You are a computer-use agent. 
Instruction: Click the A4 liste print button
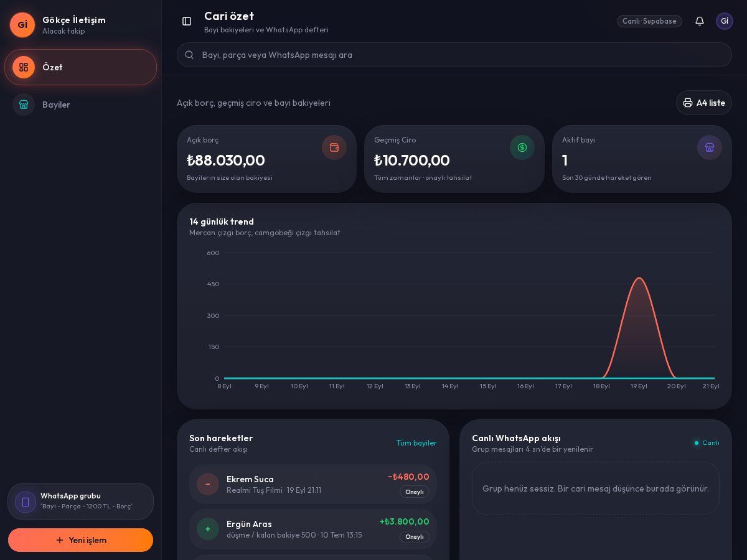(x=704, y=103)
